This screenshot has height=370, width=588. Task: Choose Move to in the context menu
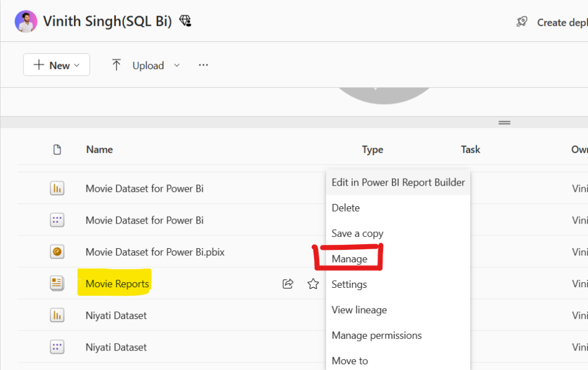[399, 361]
